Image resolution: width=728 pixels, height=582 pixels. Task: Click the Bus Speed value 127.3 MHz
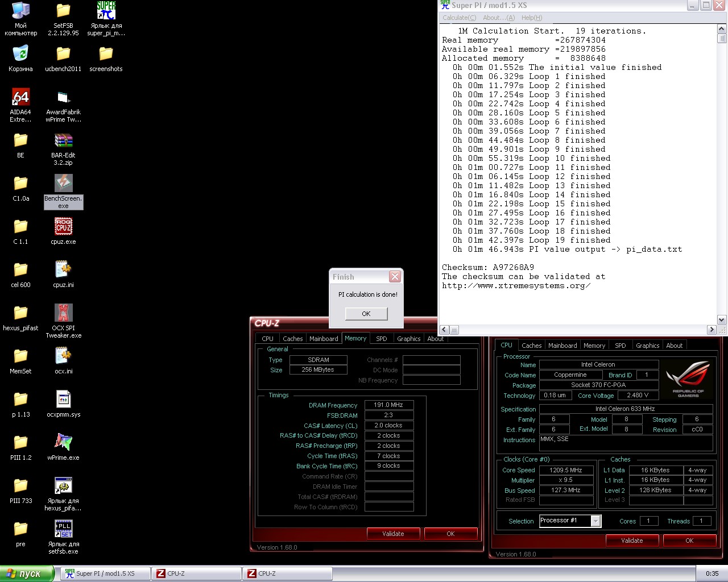(x=566, y=490)
